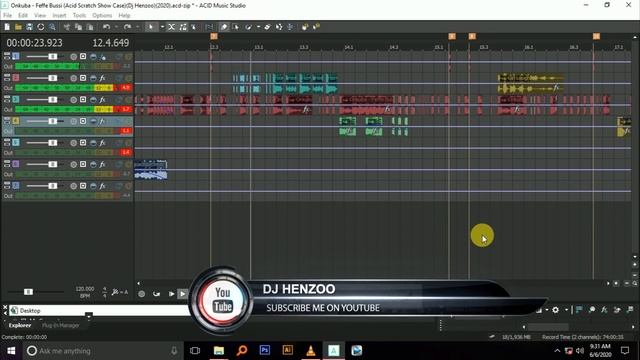Screen dimensions: 640x360
Task: Open the dropdown arrow beside the Paint tool
Action: pos(258,27)
